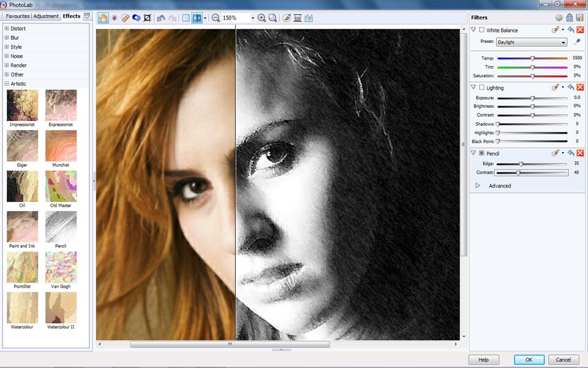Click the undo arrow in the toolbar

coord(161,18)
